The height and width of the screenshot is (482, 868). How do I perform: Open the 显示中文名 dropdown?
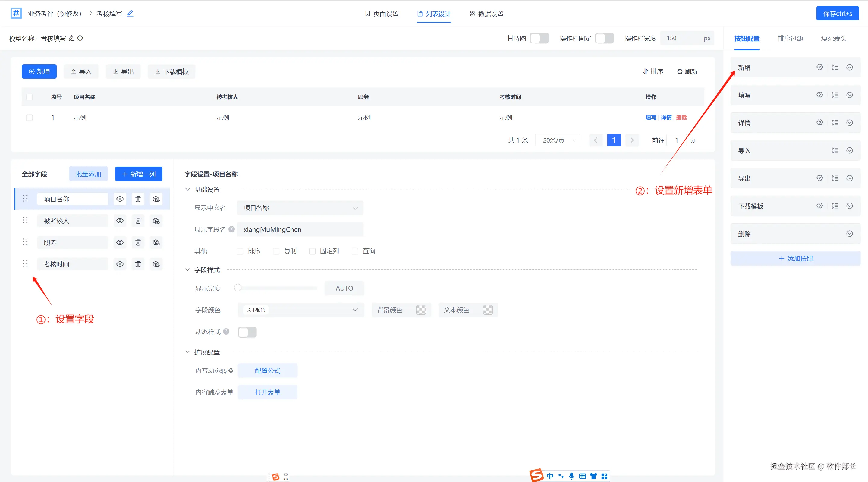[300, 208]
